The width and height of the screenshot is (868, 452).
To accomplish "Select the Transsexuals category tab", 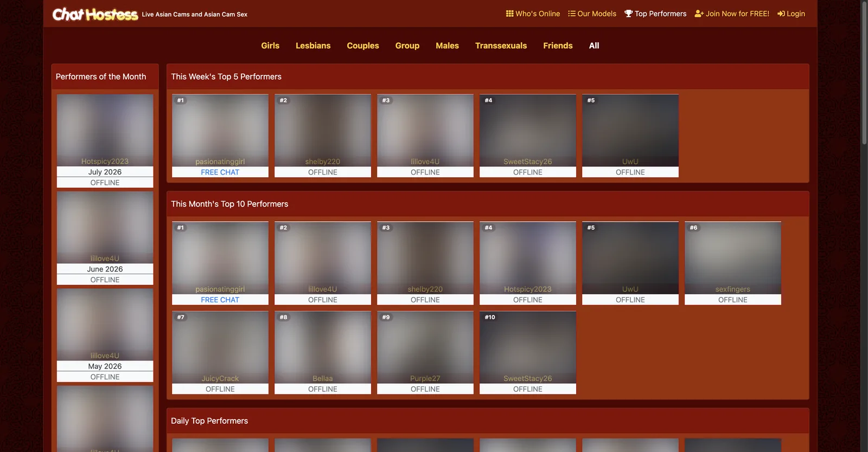I will [501, 46].
